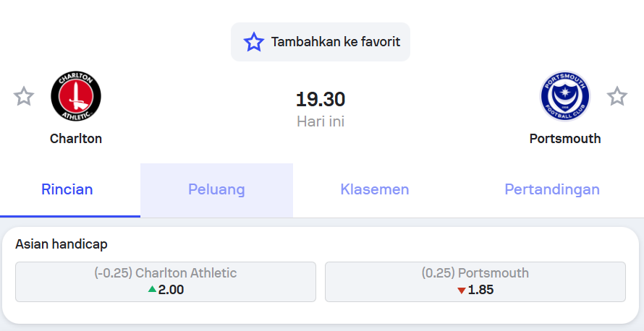Toggle the favorite star beside Charlton
Screen dimensions: 644x331
[24, 96]
